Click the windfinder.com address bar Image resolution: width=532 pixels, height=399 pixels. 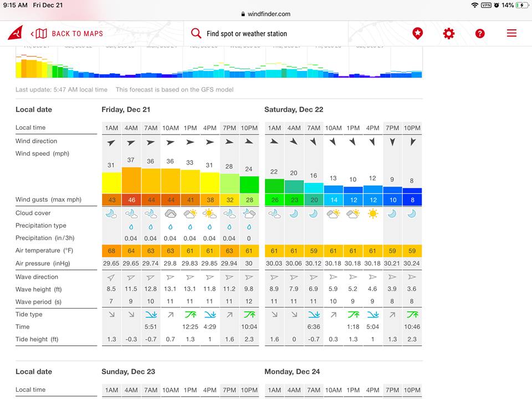pyautogui.click(x=266, y=14)
